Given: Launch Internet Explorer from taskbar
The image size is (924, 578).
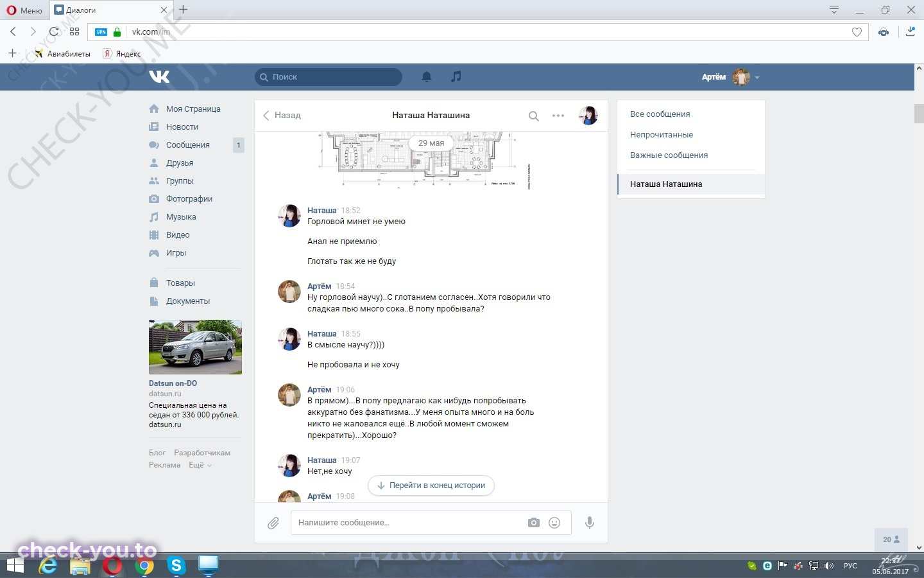Looking at the screenshot, I should [x=48, y=566].
